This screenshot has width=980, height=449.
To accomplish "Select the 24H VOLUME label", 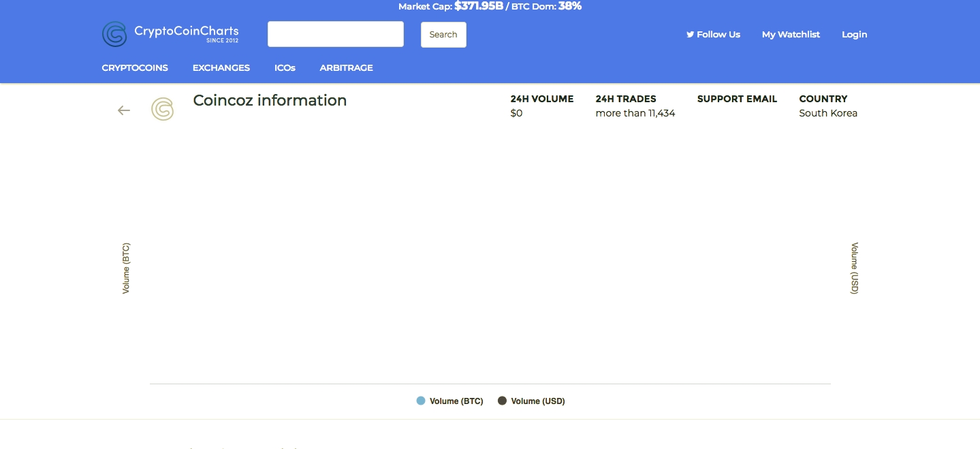I will [x=542, y=99].
